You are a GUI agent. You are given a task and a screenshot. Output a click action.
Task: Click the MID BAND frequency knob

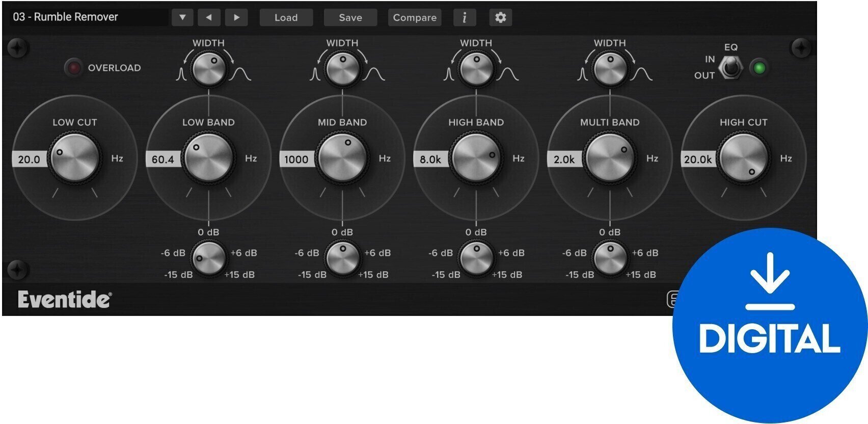tap(342, 158)
